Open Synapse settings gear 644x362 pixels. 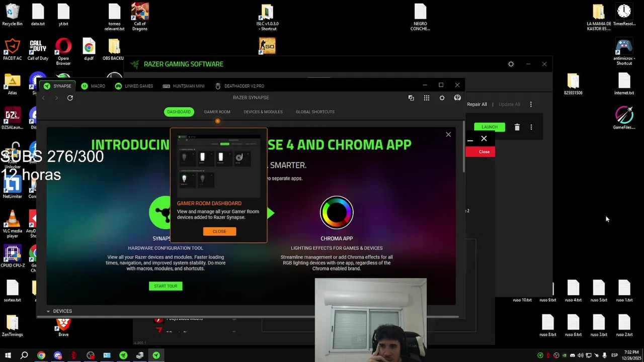pyautogui.click(x=442, y=98)
